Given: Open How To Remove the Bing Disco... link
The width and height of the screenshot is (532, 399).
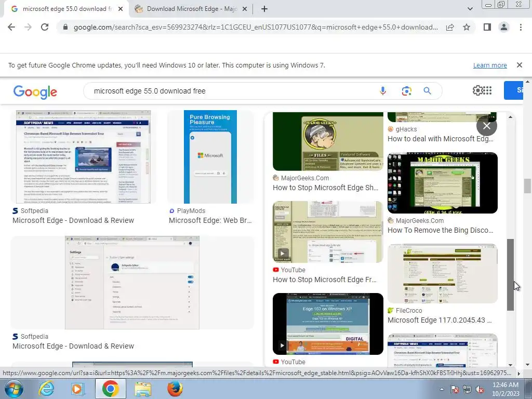Looking at the screenshot, I should 441,230.
